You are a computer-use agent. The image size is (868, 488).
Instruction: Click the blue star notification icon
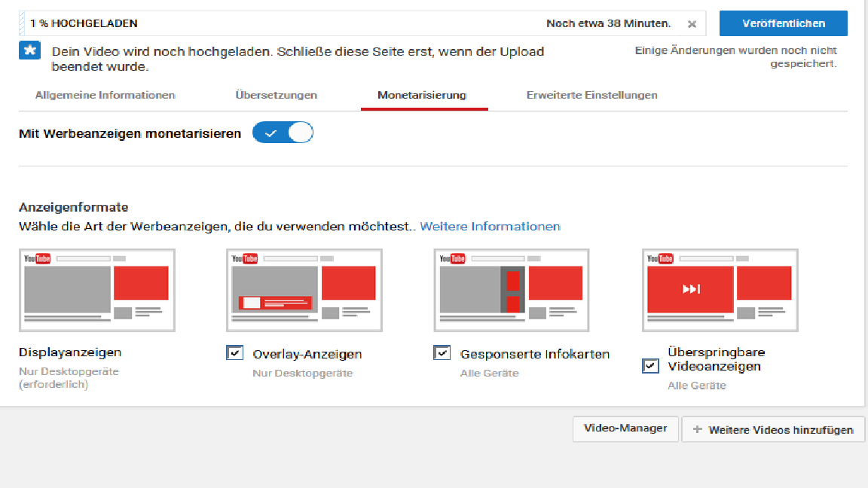click(x=30, y=51)
